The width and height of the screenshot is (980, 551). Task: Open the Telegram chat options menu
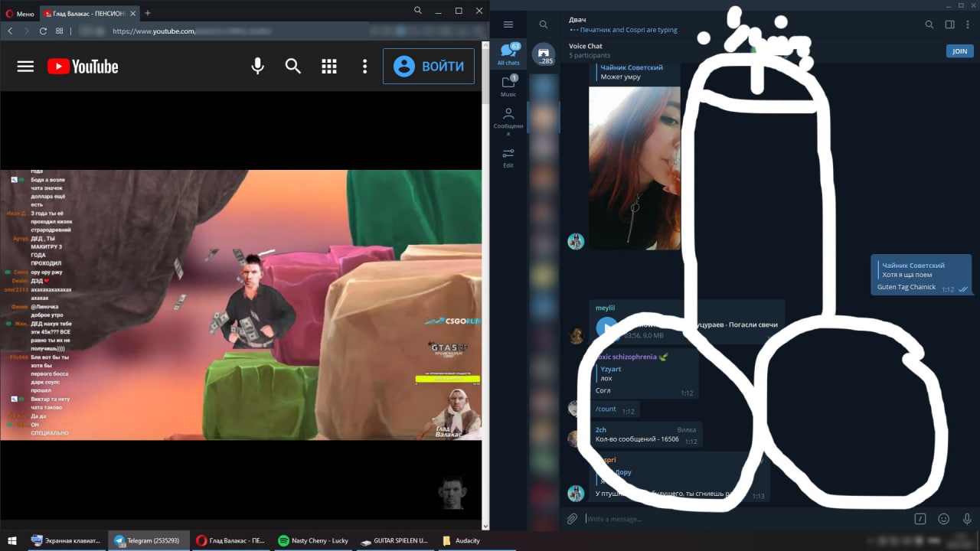coord(969,24)
